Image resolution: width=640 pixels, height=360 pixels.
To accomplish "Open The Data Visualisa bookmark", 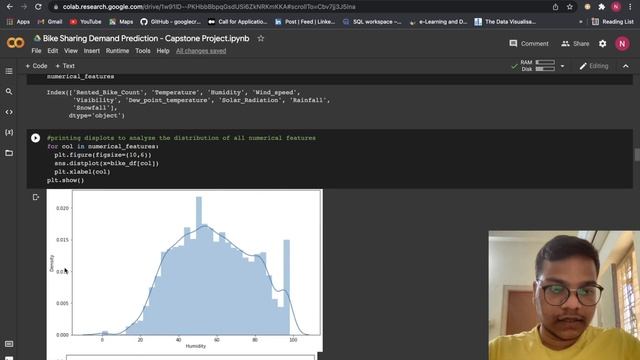I will point(505,22).
